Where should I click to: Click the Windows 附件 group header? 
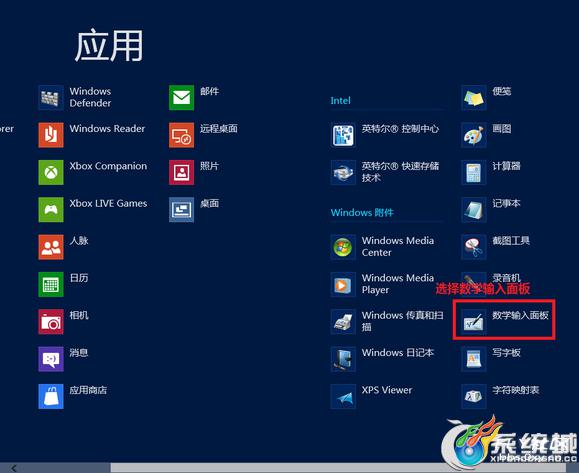[x=362, y=212]
